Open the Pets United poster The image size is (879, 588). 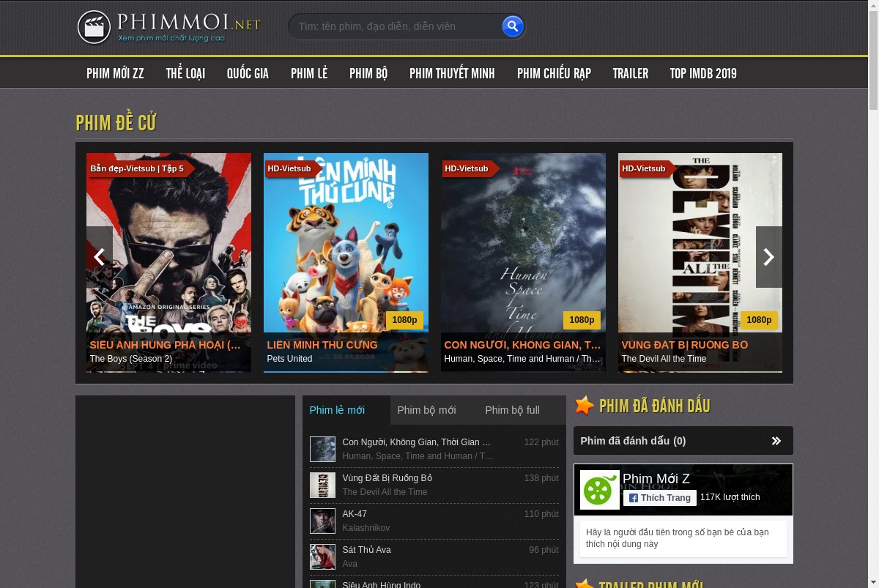coord(346,262)
